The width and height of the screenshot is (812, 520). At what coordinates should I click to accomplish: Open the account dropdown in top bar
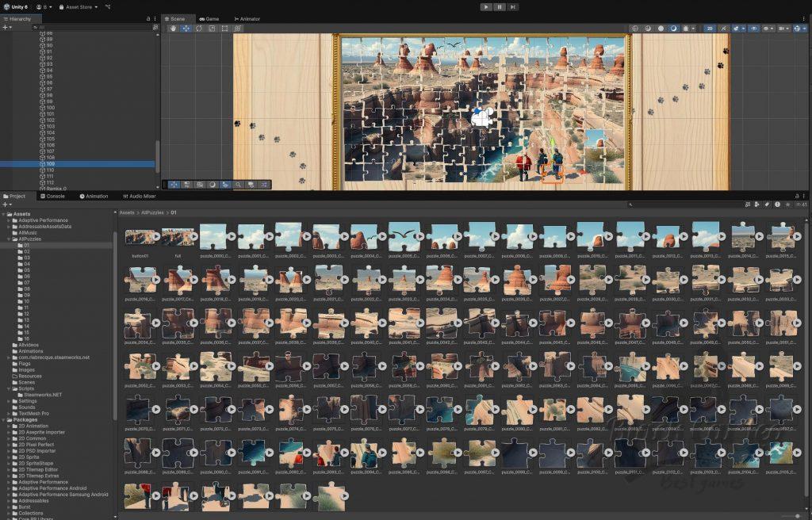coord(44,7)
